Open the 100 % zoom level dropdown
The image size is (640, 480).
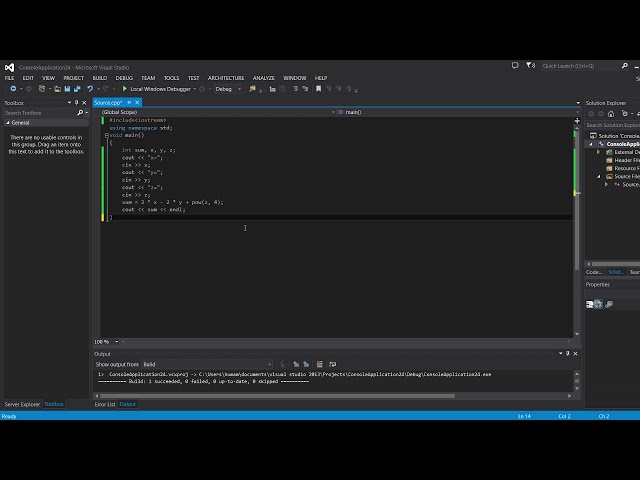point(112,342)
